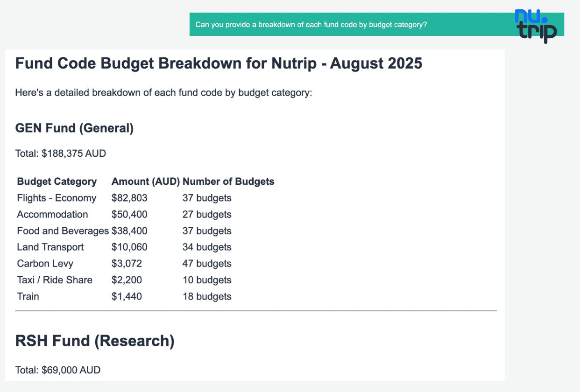Click the Total: $69,000 AUD line

[58, 370]
